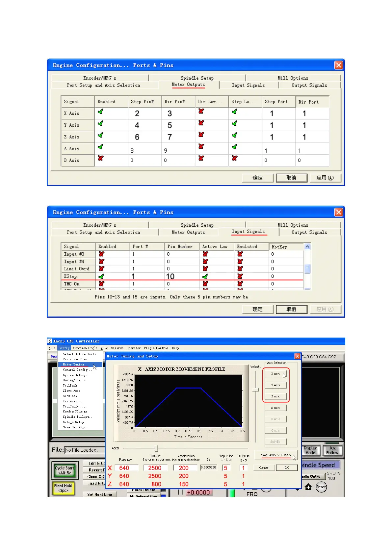Toggle Y Axis Dir Low red X
392x554 pixels.
[x=201, y=123]
